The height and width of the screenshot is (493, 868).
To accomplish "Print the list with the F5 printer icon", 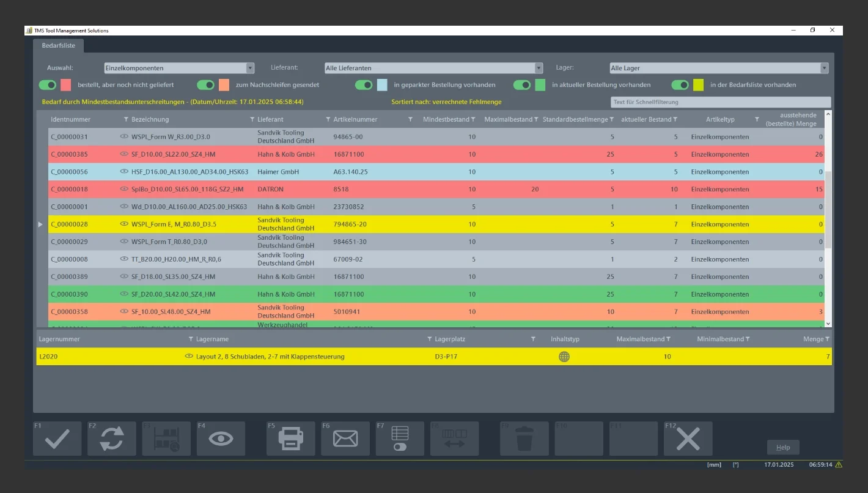I will 290,439.
